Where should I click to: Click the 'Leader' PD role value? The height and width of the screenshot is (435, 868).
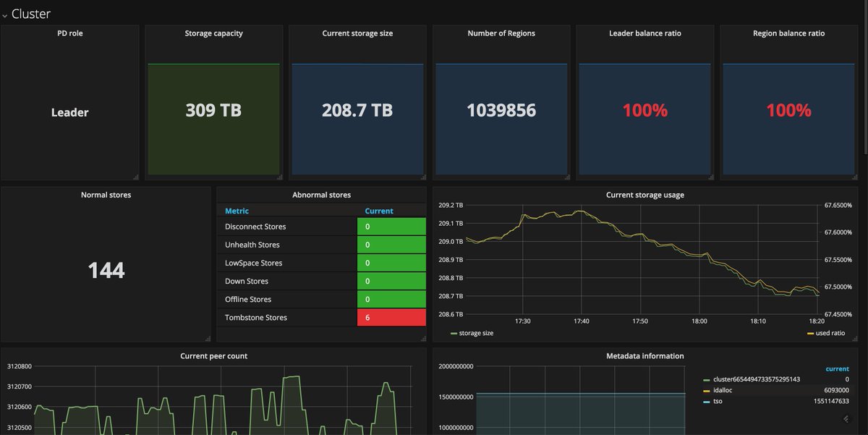pos(70,112)
